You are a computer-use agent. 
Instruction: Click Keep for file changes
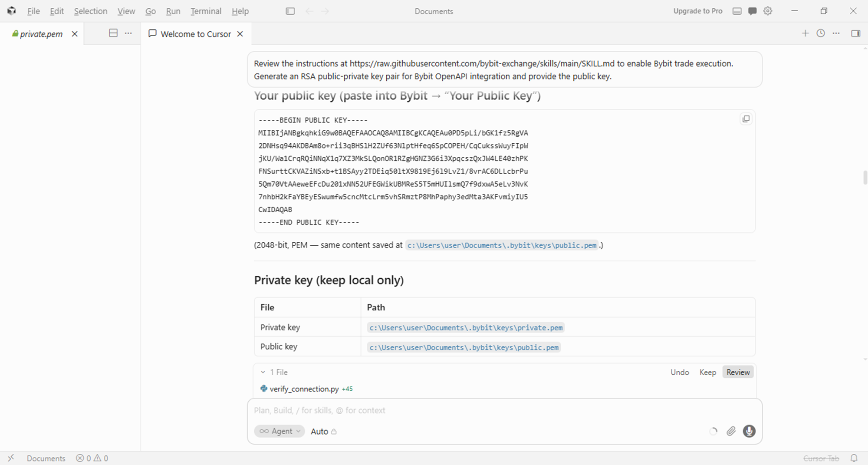pyautogui.click(x=707, y=372)
